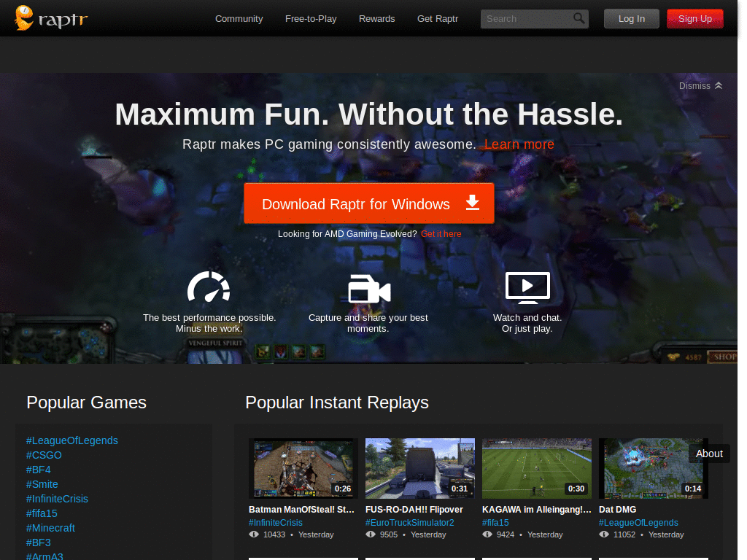Click eye views icon under FUS-RO-DAH Flipover
Image resolution: width=747 pixels, height=560 pixels.
(371, 534)
